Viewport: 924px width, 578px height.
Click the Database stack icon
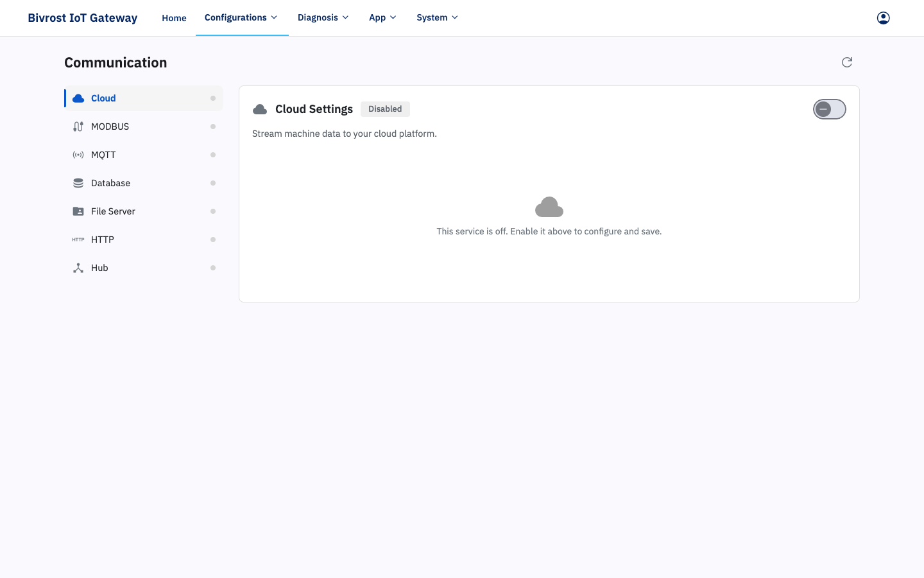78,183
